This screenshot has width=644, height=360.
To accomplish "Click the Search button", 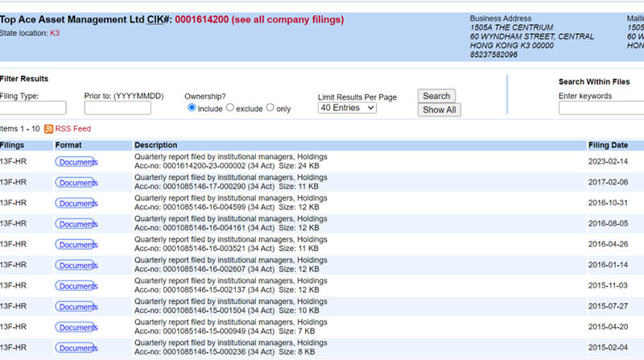I will 436,96.
